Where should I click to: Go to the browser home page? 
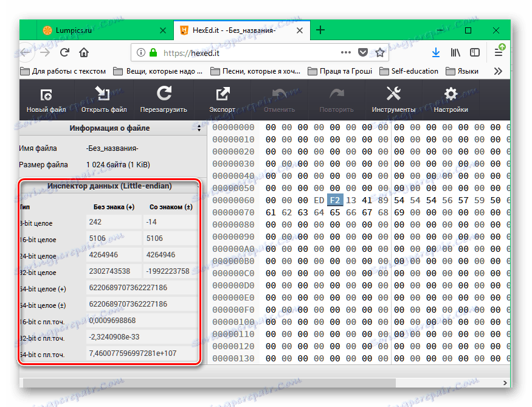[x=84, y=52]
